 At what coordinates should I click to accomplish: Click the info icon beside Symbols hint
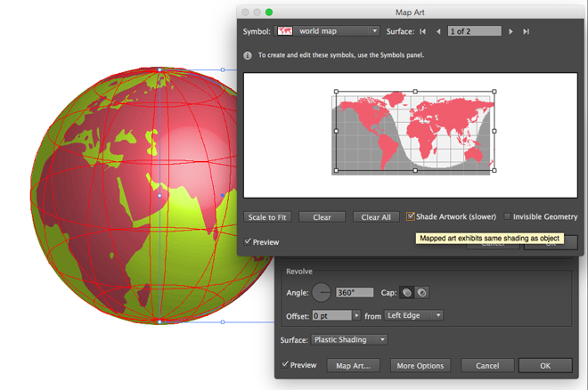pyautogui.click(x=248, y=55)
